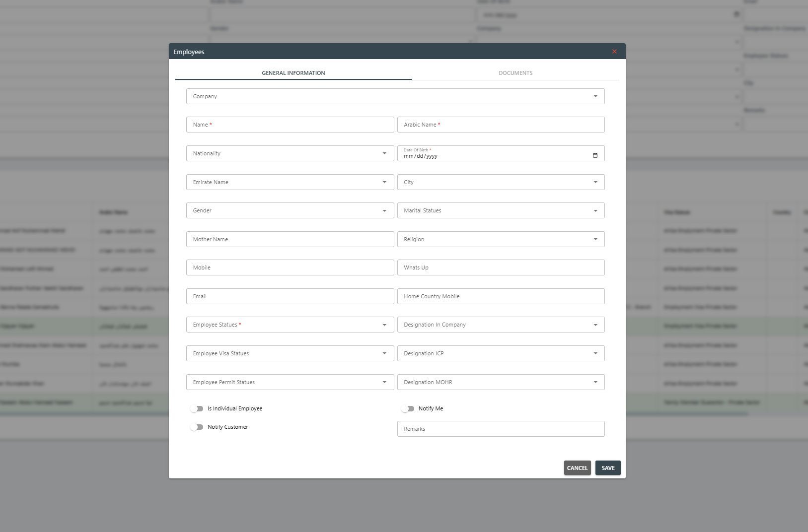Switch to the Documents tab

[515, 73]
